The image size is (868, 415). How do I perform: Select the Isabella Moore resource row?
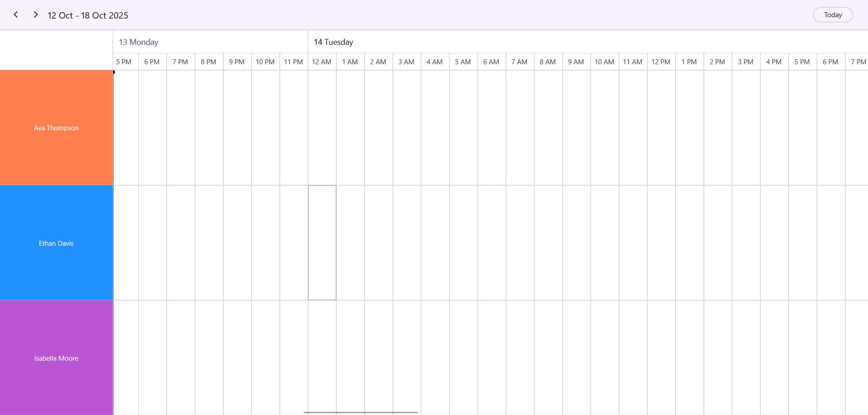coord(56,358)
